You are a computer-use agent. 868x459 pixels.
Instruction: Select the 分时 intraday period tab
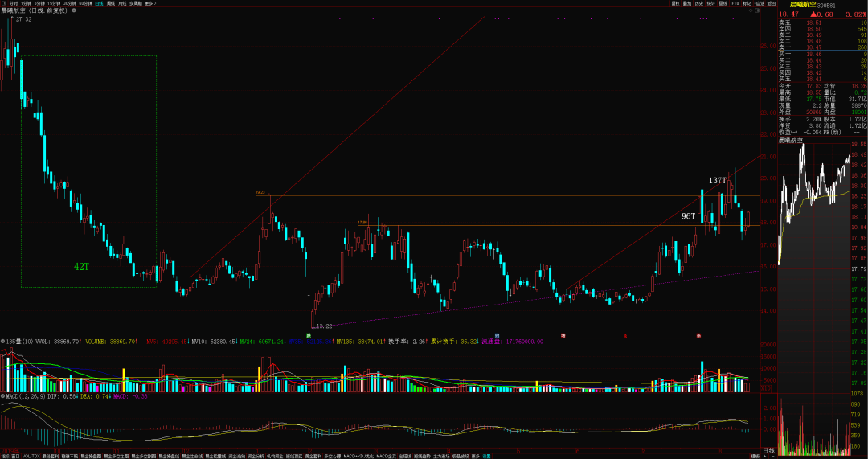click(14, 3)
